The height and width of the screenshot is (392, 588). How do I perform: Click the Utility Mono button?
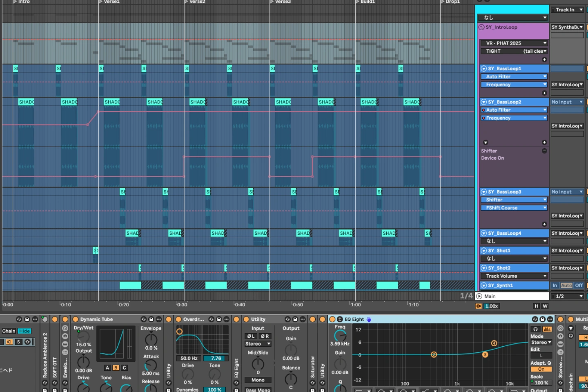coord(258,380)
